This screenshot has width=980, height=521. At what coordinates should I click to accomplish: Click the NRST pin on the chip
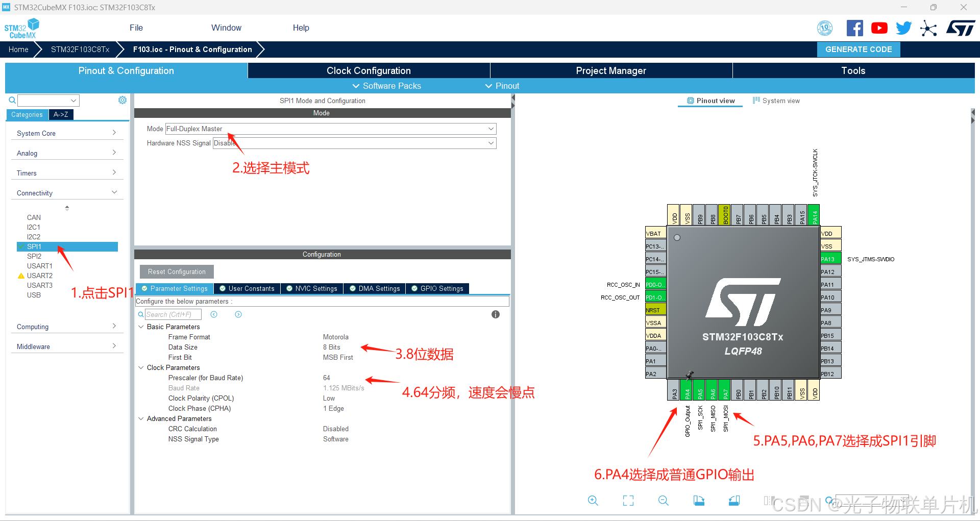(x=655, y=310)
